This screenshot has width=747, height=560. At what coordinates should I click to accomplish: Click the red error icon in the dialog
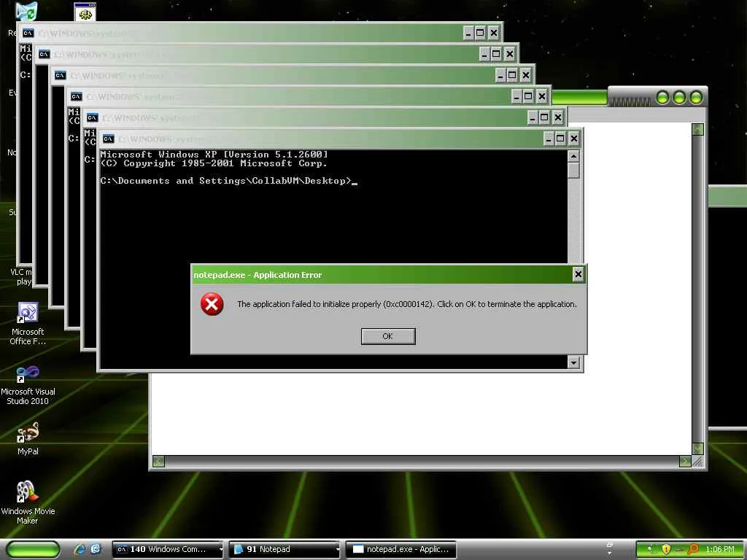pyautogui.click(x=212, y=304)
